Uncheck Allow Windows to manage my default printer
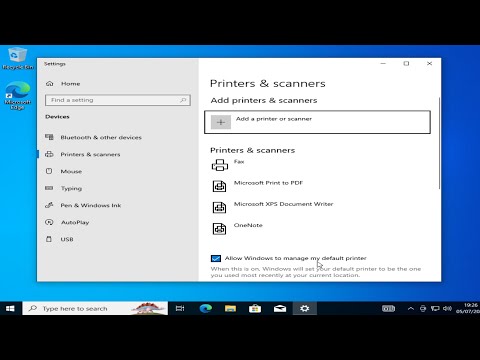 coord(216,258)
